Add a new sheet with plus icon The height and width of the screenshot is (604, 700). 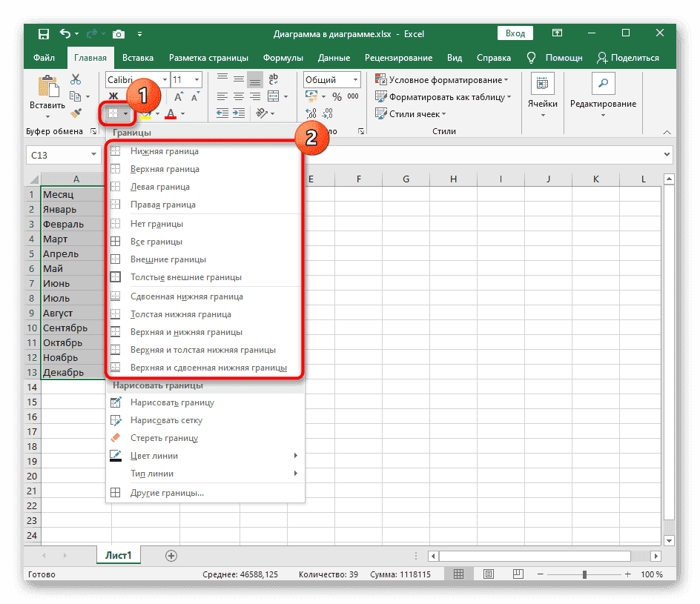(x=171, y=555)
